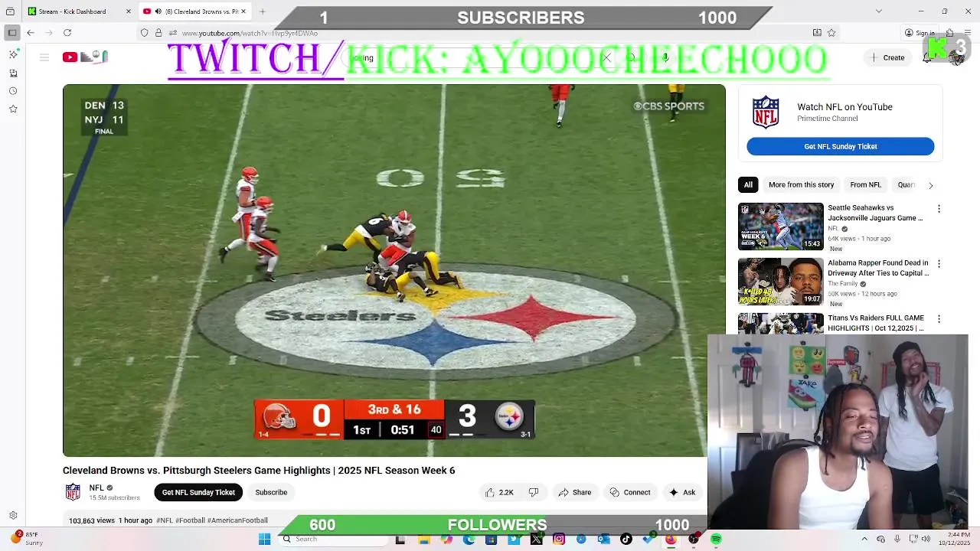980x551 pixels.
Task: Open Instagram from the taskbar
Action: click(559, 540)
